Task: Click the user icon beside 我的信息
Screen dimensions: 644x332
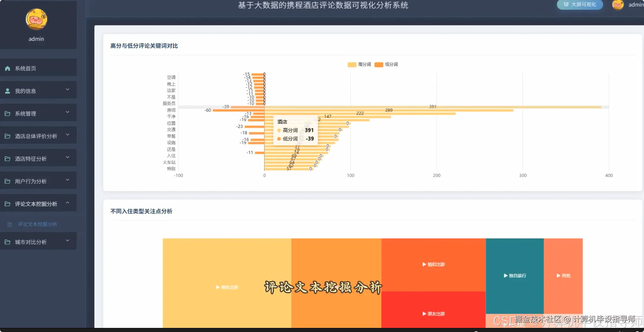Action: pyautogui.click(x=8, y=91)
